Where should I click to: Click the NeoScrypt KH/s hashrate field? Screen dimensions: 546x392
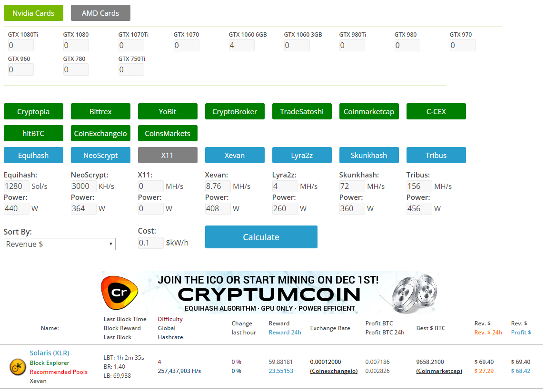click(x=84, y=186)
